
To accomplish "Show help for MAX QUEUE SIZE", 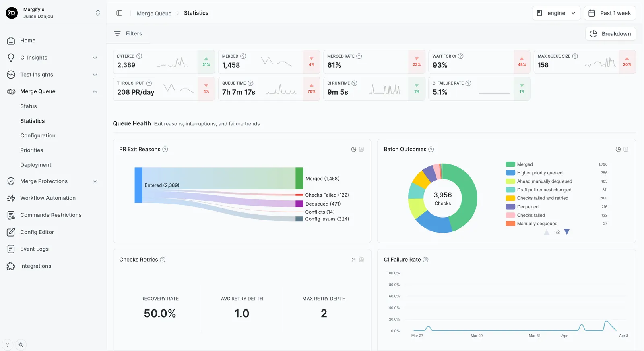I will [575, 56].
